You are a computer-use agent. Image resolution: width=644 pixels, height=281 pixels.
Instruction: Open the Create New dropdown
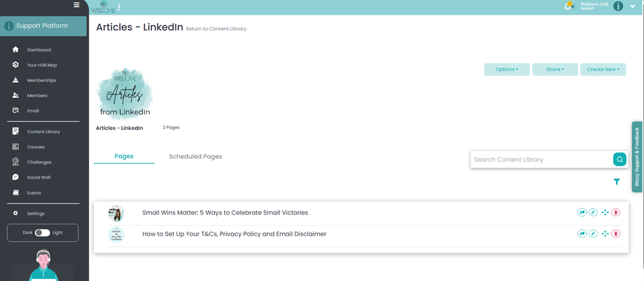(x=603, y=69)
